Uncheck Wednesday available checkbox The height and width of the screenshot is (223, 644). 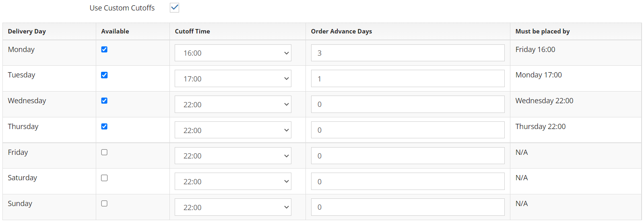[104, 100]
